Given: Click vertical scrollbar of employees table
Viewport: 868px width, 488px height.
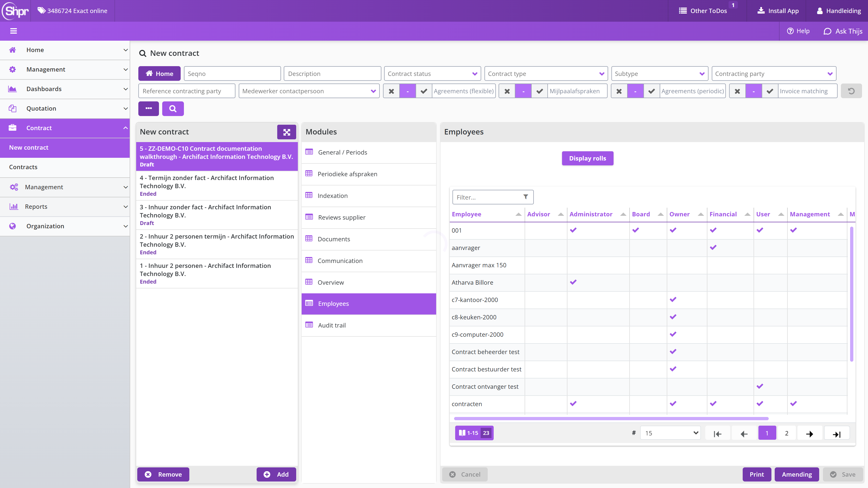Looking at the screenshot, I should 851,294.
